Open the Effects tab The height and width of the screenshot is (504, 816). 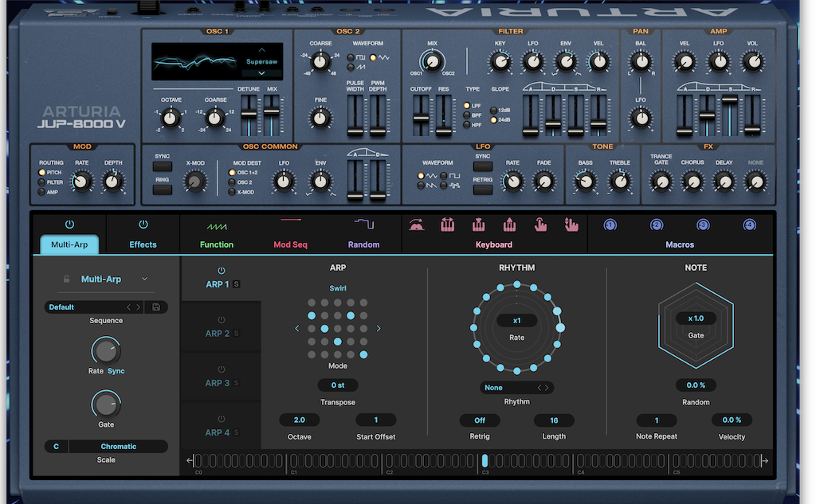143,244
